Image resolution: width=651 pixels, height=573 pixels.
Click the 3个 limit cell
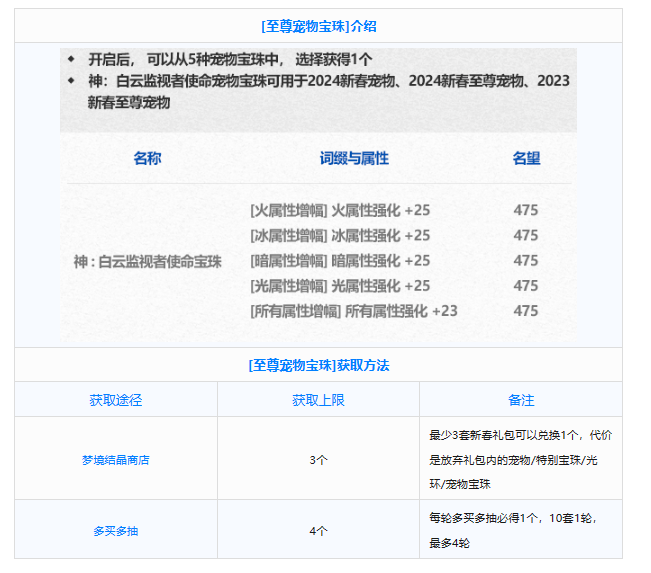coord(318,460)
